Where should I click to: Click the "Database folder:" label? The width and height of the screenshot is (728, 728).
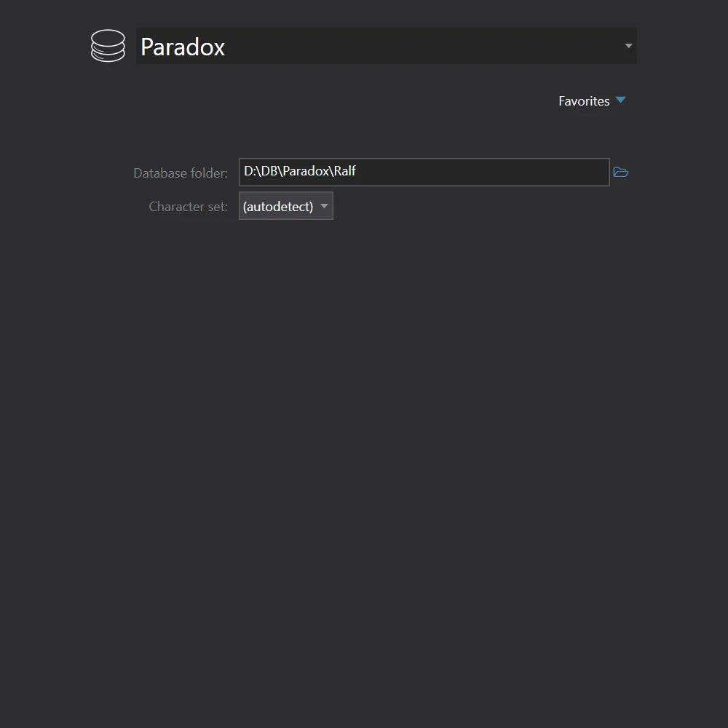point(181,173)
